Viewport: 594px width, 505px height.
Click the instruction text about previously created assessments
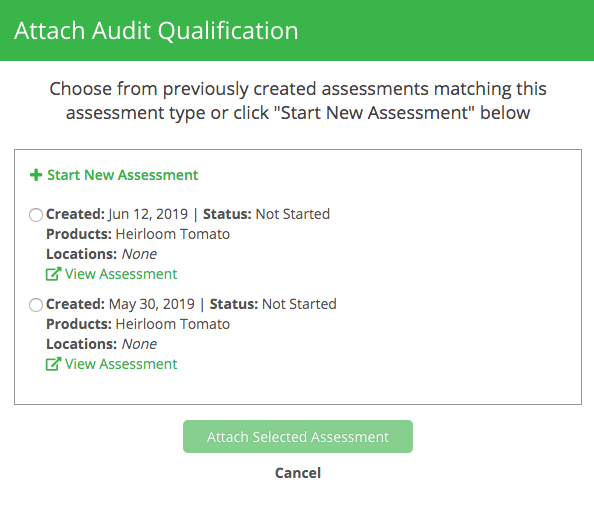click(x=298, y=100)
